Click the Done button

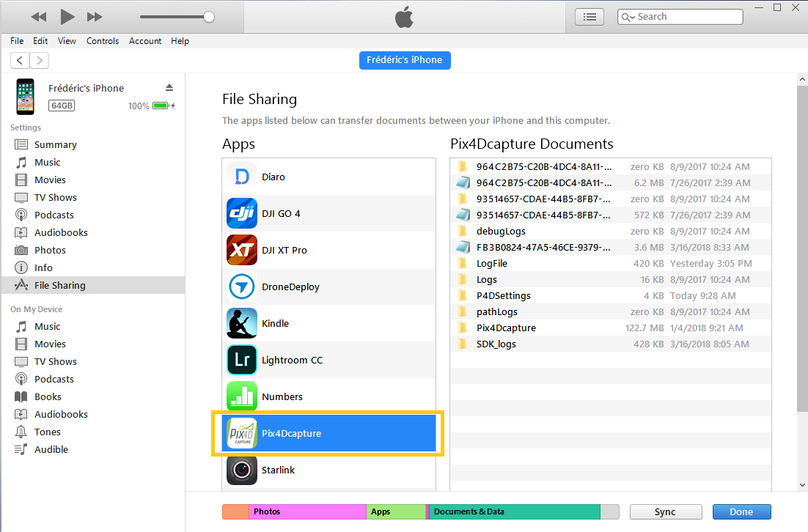[x=741, y=512]
